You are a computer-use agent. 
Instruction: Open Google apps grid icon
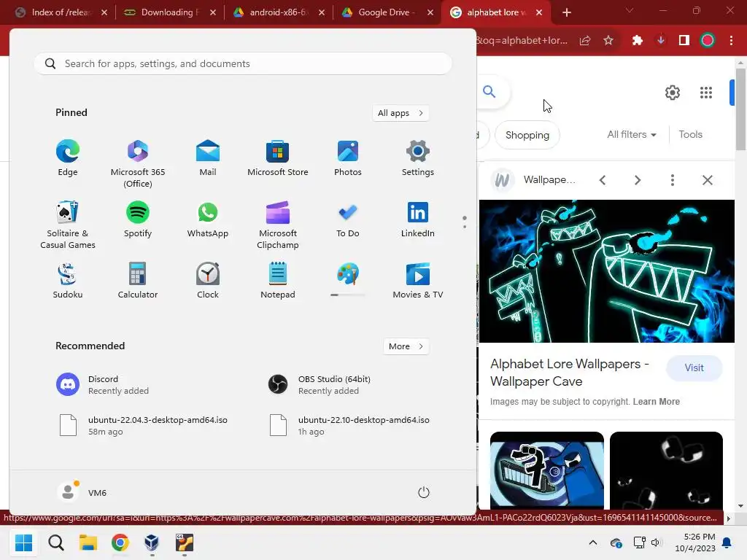click(706, 93)
